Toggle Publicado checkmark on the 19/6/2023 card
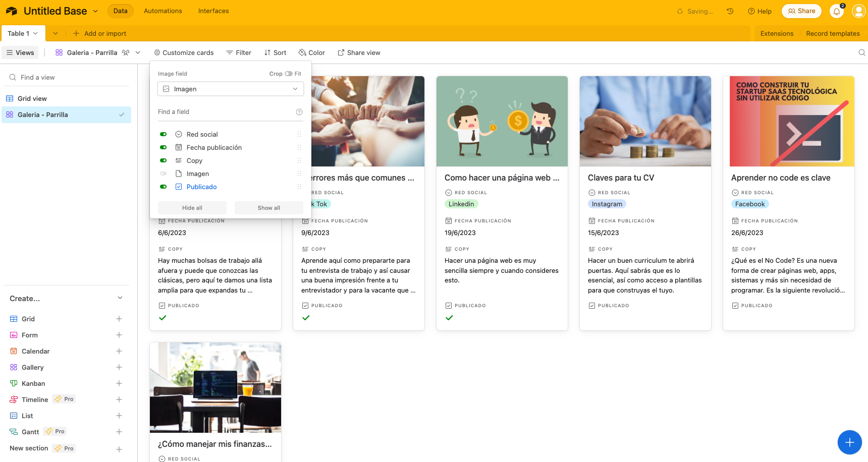Viewport: 868px width, 462px height. [449, 318]
